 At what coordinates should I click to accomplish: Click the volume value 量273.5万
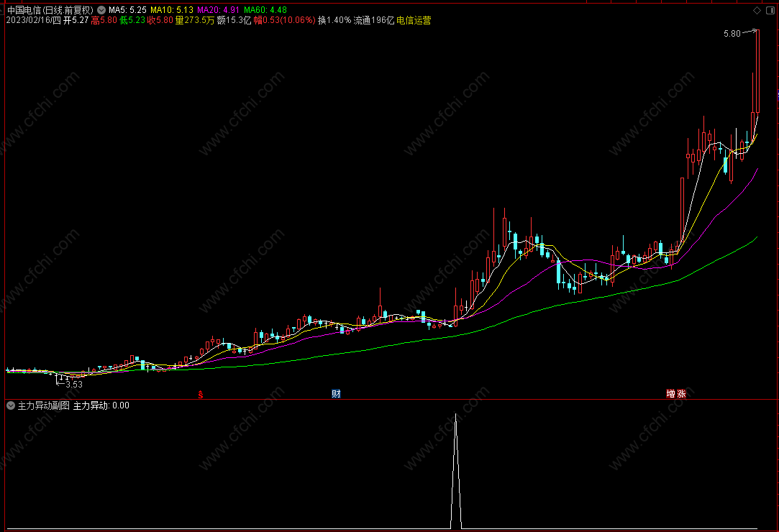[195, 20]
